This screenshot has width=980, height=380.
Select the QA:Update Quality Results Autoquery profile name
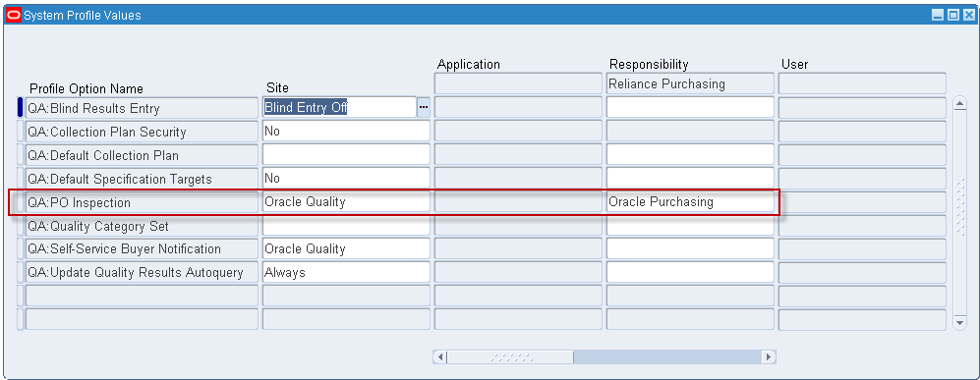[x=142, y=273]
